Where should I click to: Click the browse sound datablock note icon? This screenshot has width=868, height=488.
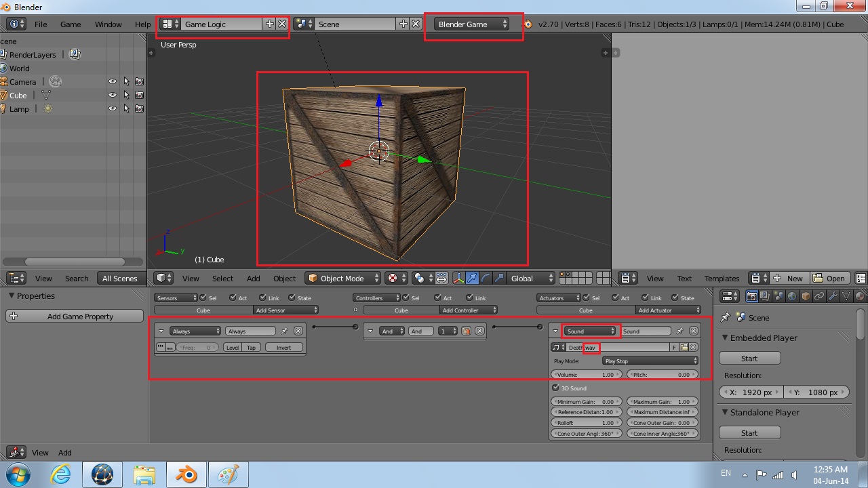click(558, 347)
